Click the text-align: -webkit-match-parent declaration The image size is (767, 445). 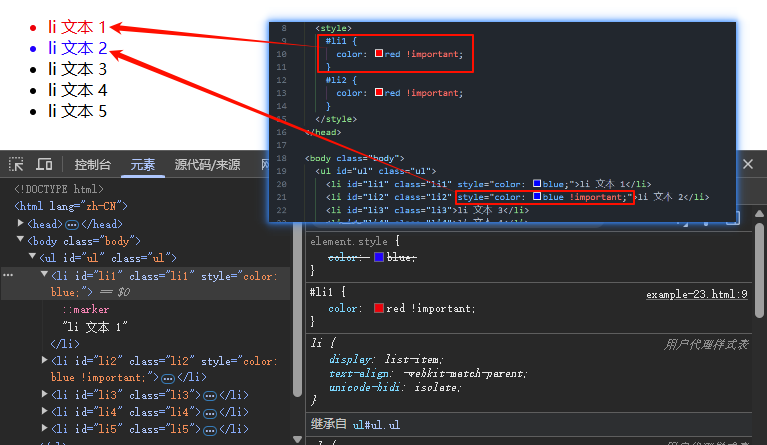tap(428, 374)
